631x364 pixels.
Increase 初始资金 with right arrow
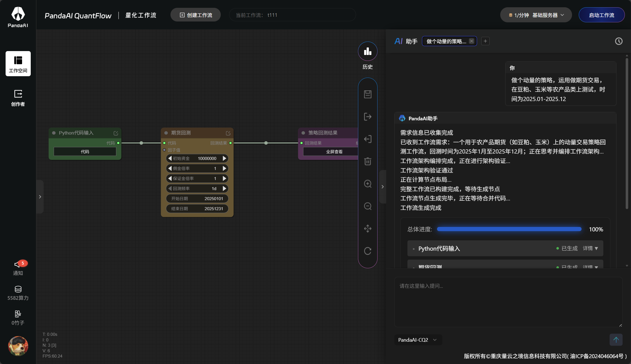coord(224,158)
